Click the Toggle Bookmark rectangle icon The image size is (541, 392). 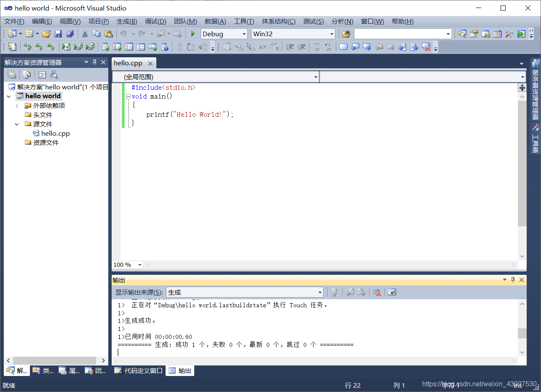click(343, 47)
